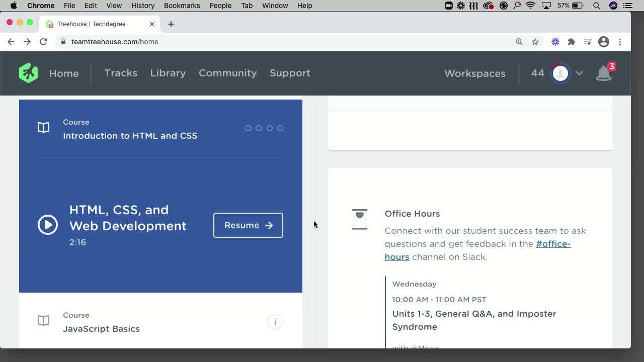Click the Treehouse logo icon
This screenshot has height=362, width=644.
28,73
